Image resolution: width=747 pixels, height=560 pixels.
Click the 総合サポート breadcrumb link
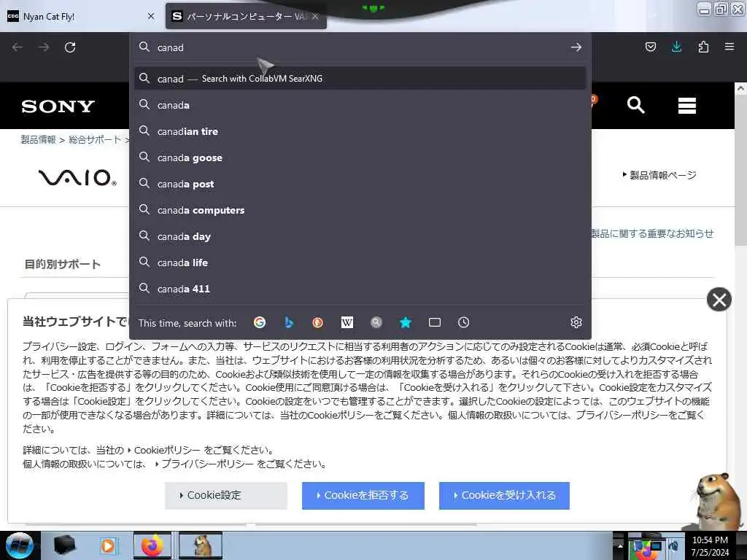point(95,139)
